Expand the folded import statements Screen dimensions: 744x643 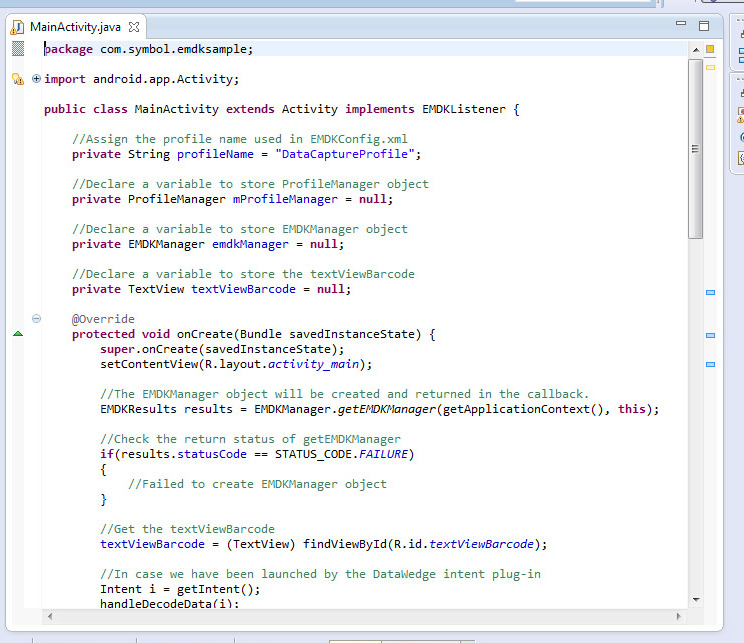[37, 79]
